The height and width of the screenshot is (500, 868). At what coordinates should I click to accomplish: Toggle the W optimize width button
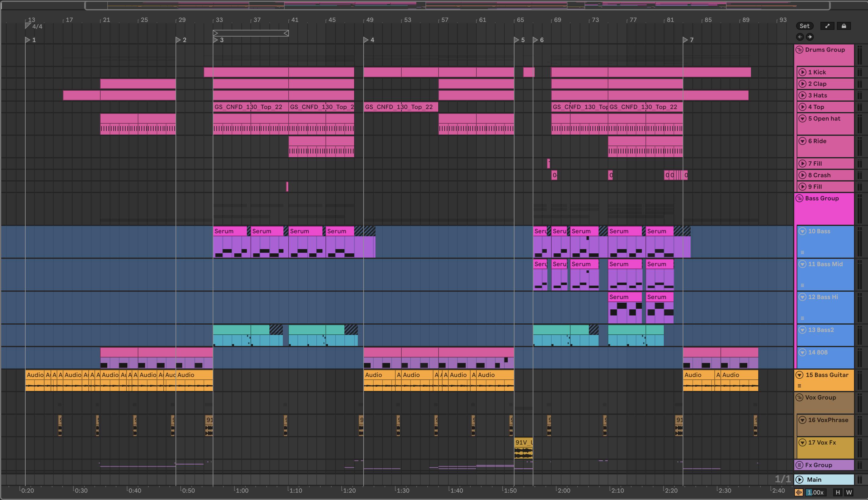pyautogui.click(x=849, y=492)
